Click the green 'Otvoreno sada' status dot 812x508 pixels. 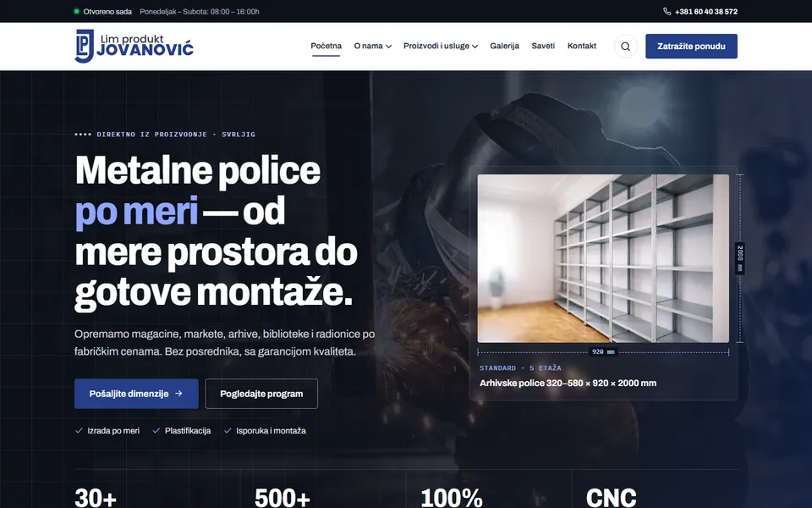pyautogui.click(x=77, y=11)
